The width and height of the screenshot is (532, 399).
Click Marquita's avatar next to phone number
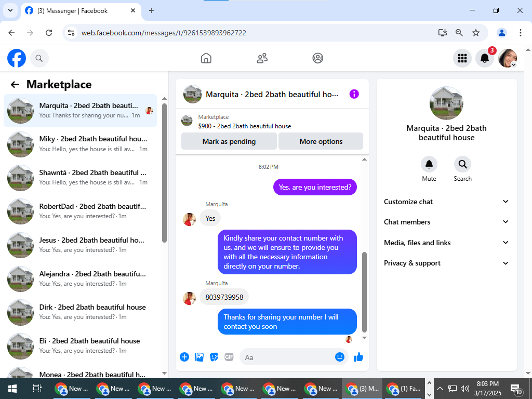tap(189, 298)
